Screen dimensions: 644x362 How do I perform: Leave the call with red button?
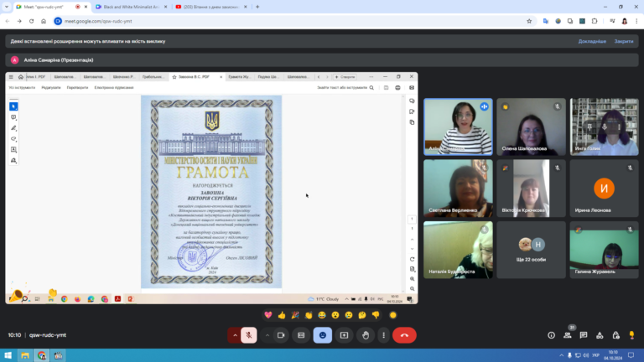coord(404,335)
